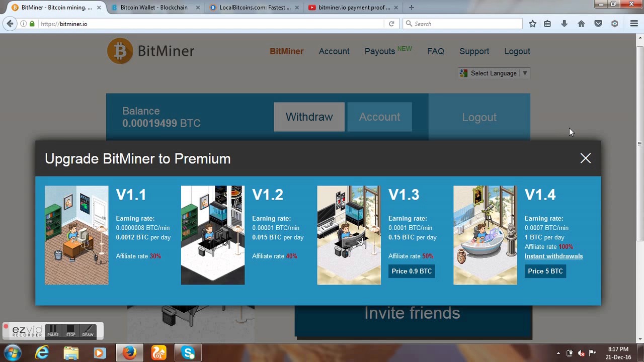Select the V1.2 room thumbnail

pyautogui.click(x=213, y=235)
